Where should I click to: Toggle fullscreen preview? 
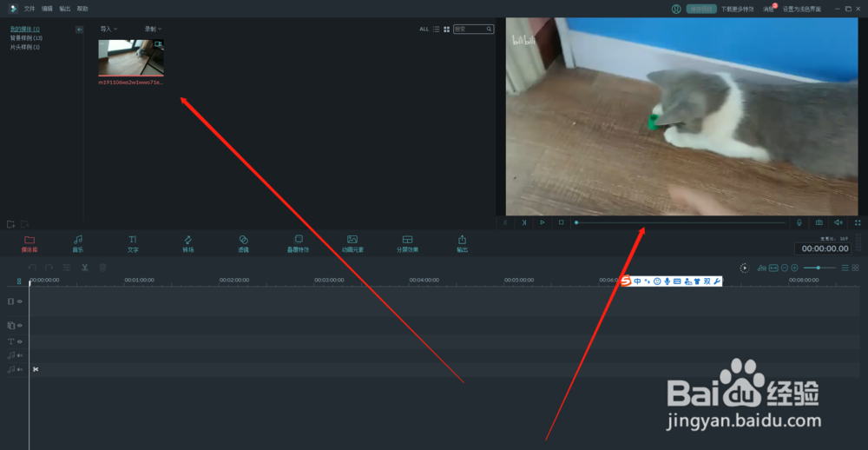tap(858, 222)
